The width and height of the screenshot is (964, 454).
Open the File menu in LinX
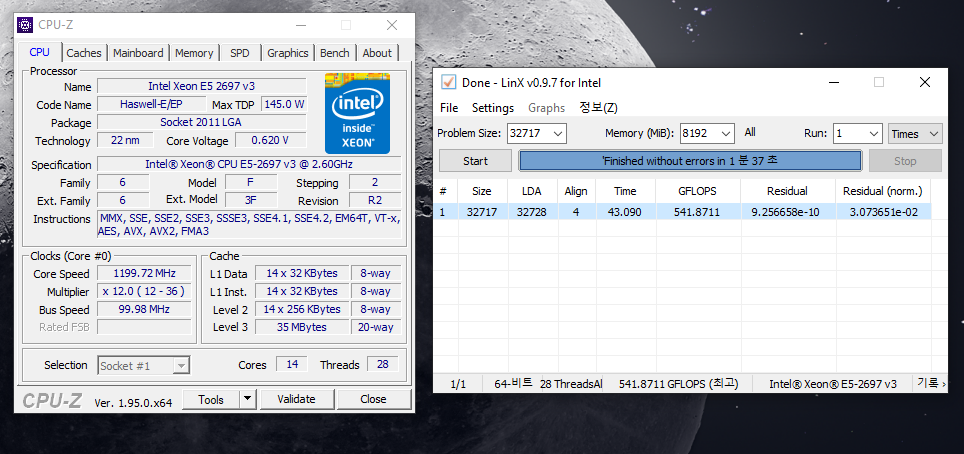[x=449, y=108]
